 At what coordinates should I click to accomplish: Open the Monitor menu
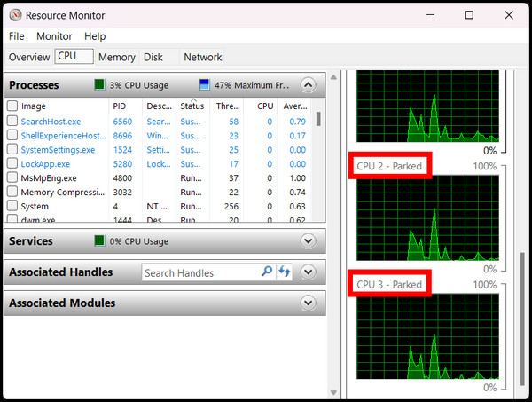coord(54,36)
